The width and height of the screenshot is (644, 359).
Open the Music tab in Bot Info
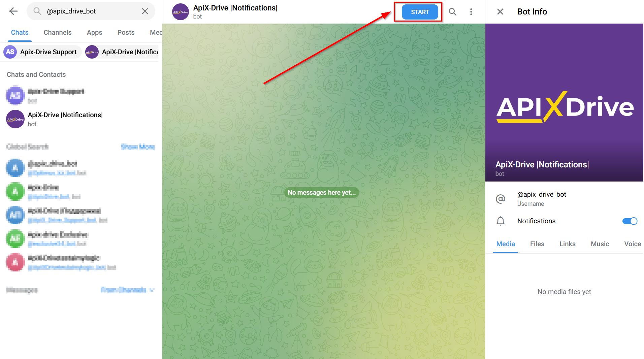[600, 244]
